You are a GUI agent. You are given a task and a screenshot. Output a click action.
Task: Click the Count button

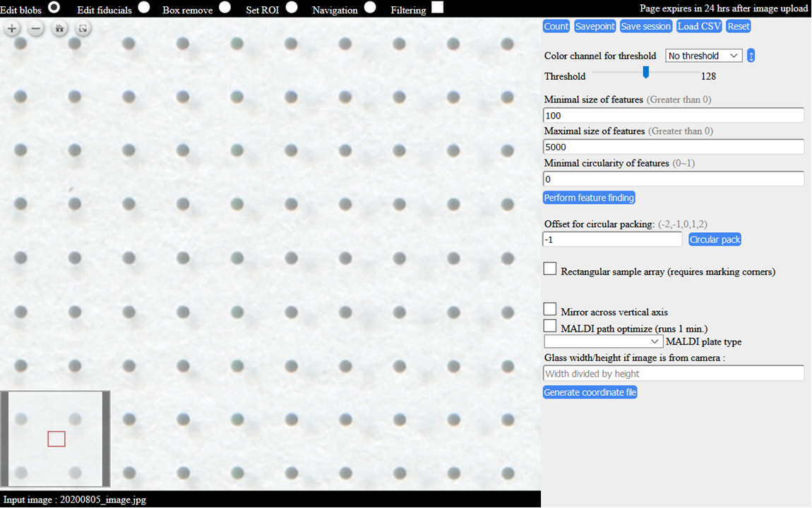[x=556, y=26]
